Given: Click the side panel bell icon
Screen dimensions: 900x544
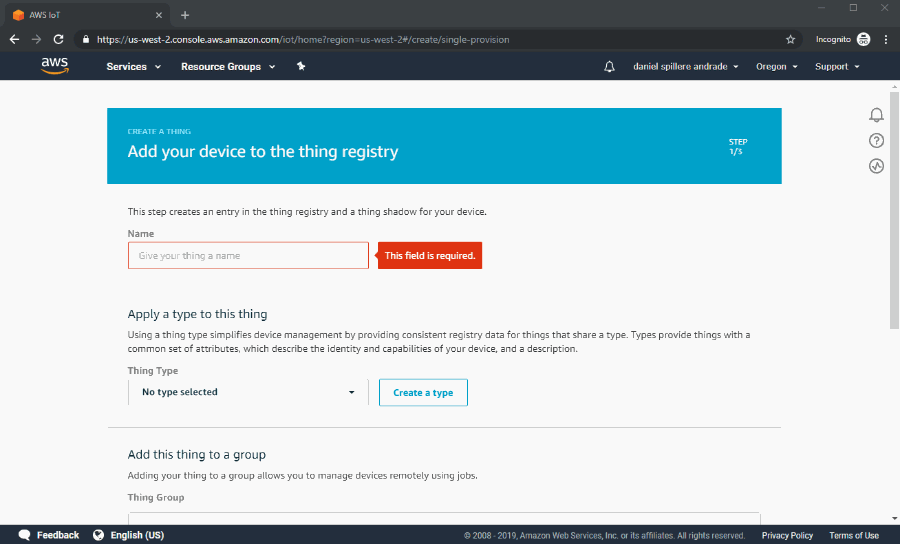Looking at the screenshot, I should point(876,115).
